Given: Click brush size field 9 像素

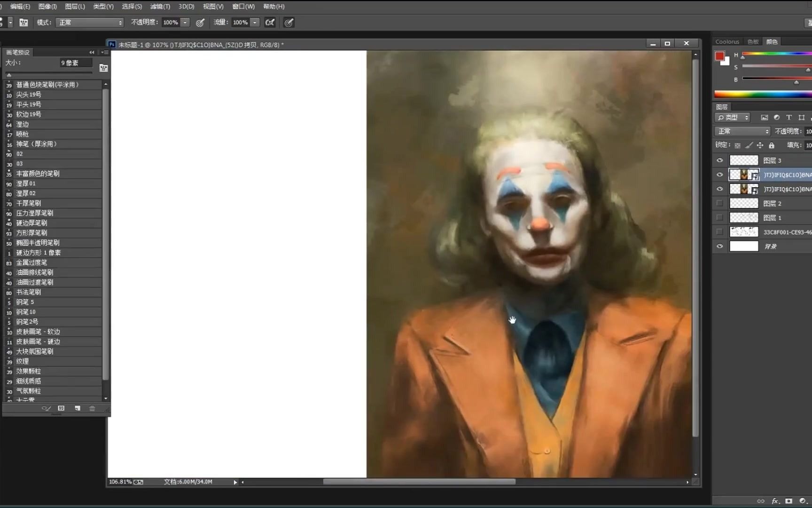Looking at the screenshot, I should [x=76, y=63].
